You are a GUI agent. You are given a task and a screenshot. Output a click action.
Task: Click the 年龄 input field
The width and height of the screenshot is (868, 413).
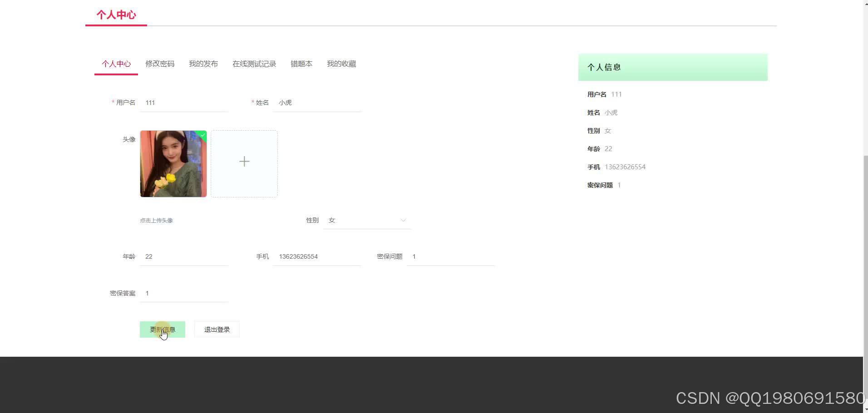click(184, 256)
